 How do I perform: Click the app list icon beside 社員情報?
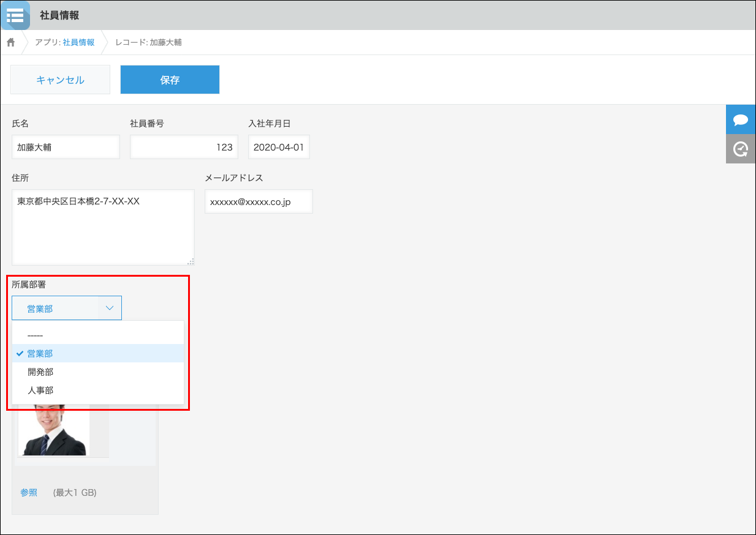point(15,15)
